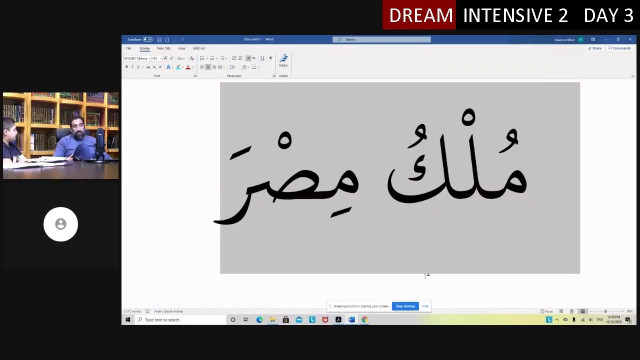
Task: Center align the paragraph text
Action: point(208,67)
